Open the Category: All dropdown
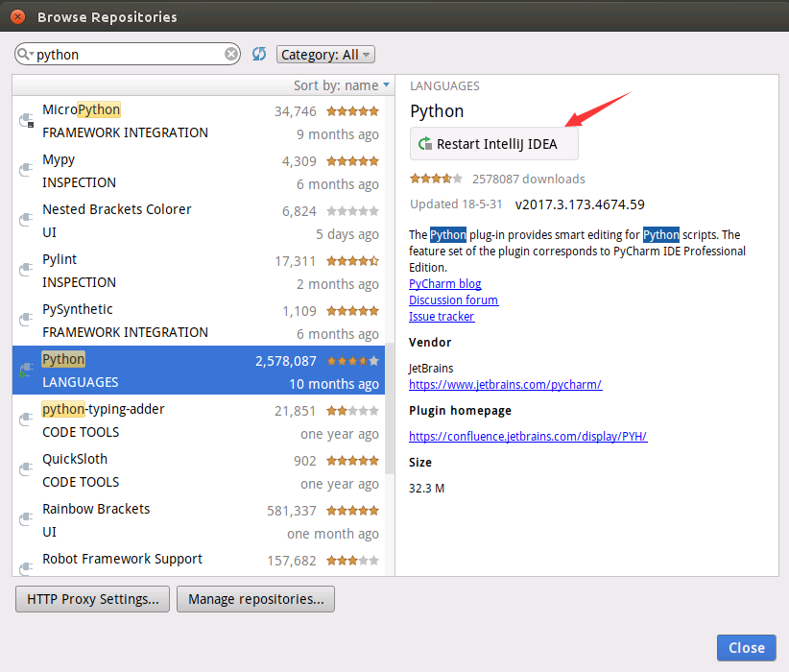 click(x=324, y=55)
